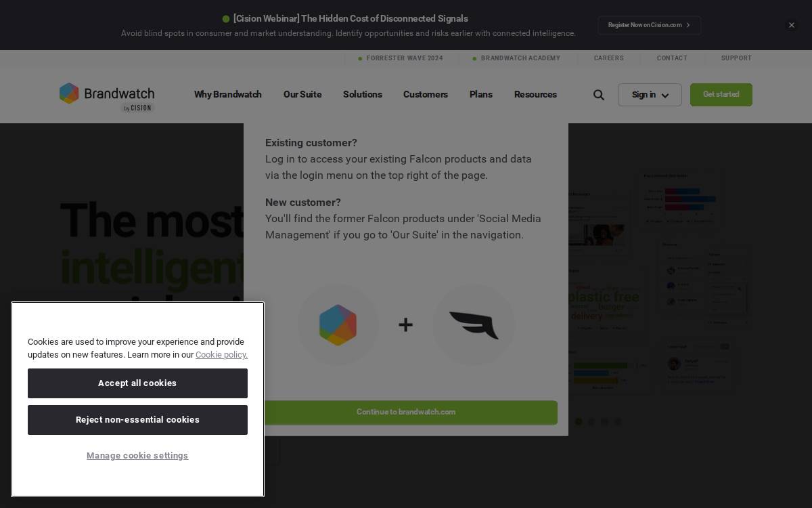Open the Why Brandwatch menu
Viewport: 812px width, 508px height.
(x=228, y=94)
